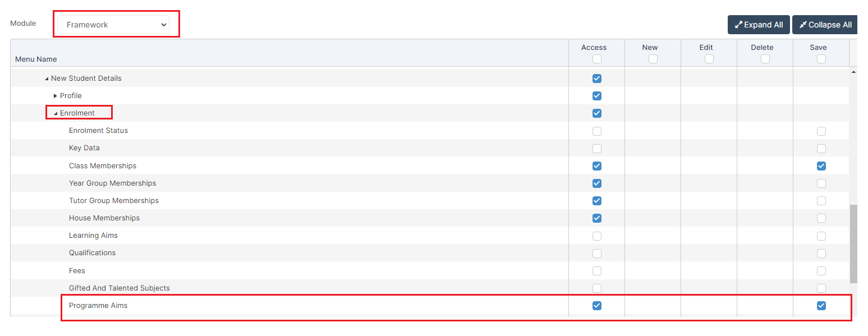Enable Save for House Memberships
Image resolution: width=868 pixels, height=336 pixels.
pyautogui.click(x=821, y=218)
